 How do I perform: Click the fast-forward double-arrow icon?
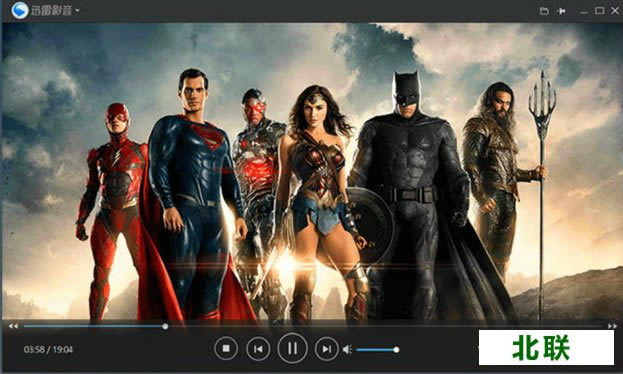point(612,326)
